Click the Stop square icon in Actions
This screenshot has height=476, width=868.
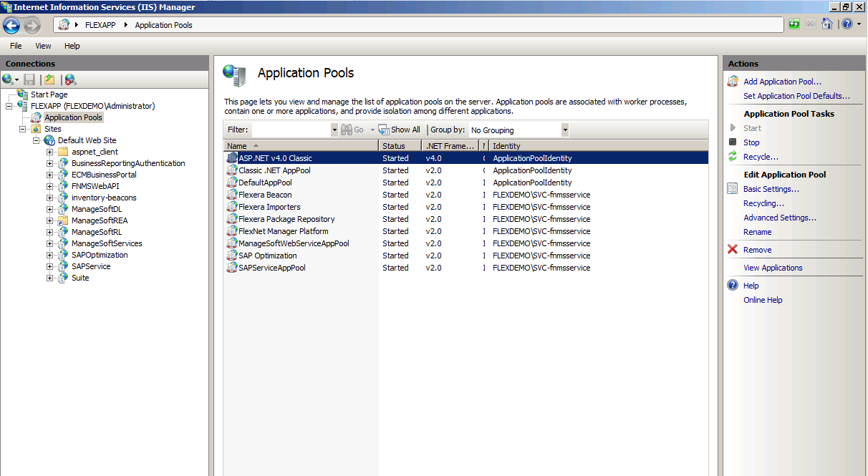[733, 142]
